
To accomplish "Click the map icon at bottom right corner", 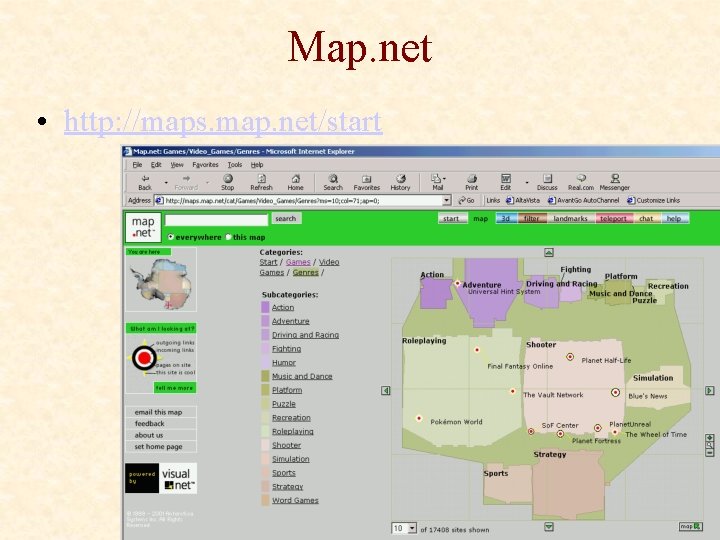I will 691,526.
